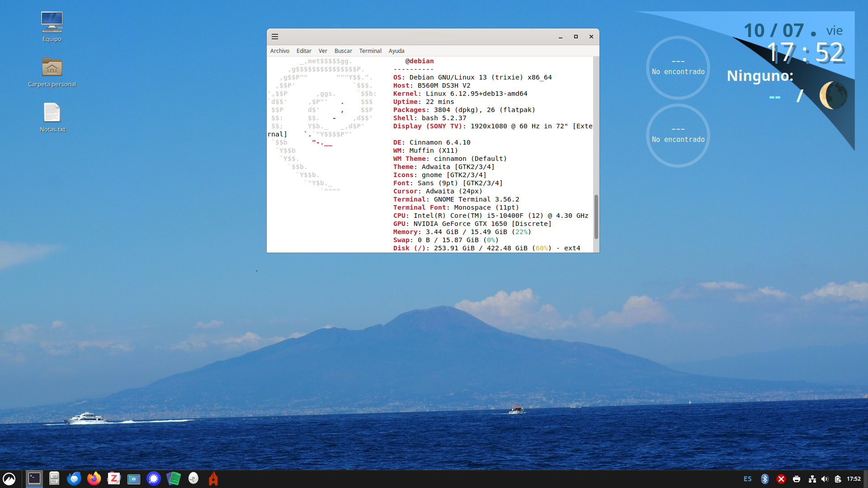
Task: Open the egg timer app launcher
Action: [x=193, y=478]
